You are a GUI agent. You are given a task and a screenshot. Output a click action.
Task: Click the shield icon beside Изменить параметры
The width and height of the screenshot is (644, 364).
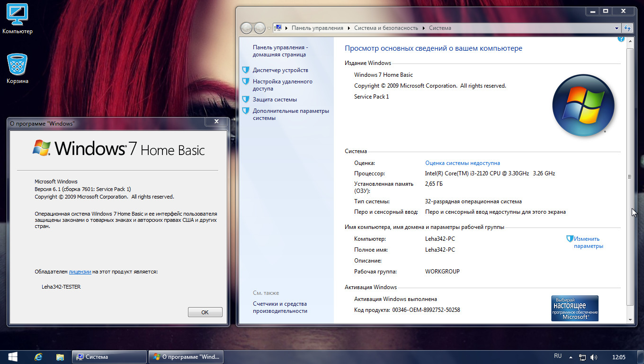[570, 239]
